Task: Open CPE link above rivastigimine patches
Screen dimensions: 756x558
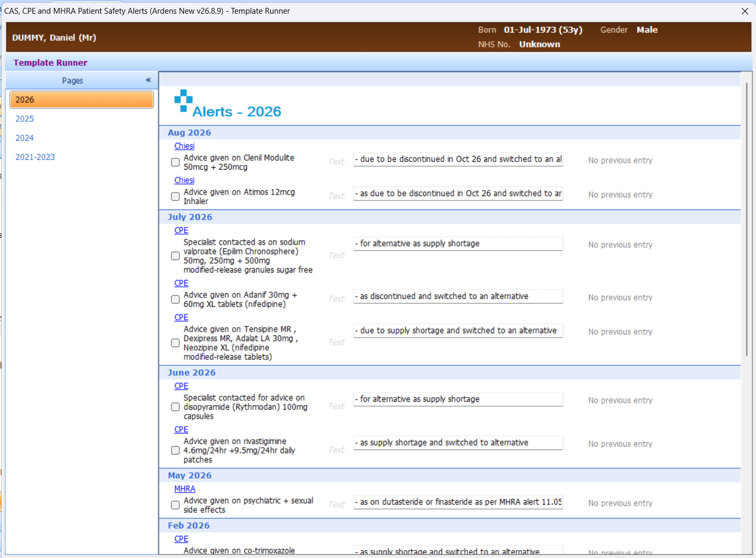Action: point(181,430)
